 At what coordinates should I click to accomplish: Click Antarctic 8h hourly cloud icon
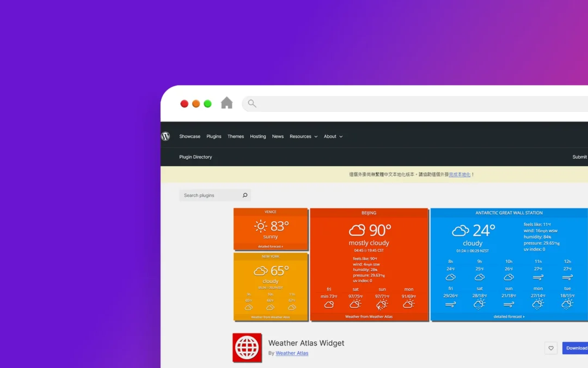(x=450, y=277)
